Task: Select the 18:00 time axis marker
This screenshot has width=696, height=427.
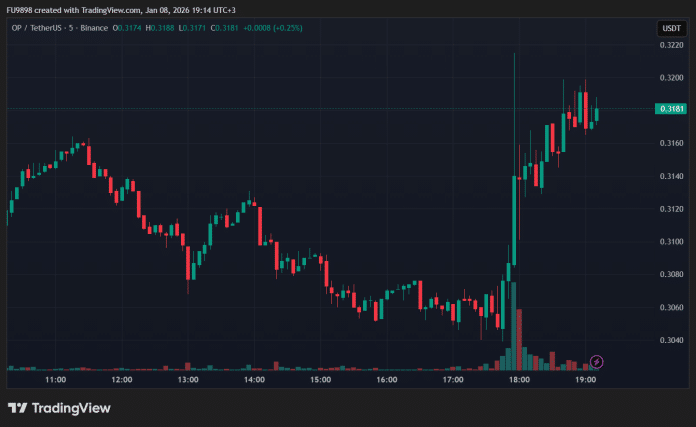Action: coord(519,380)
